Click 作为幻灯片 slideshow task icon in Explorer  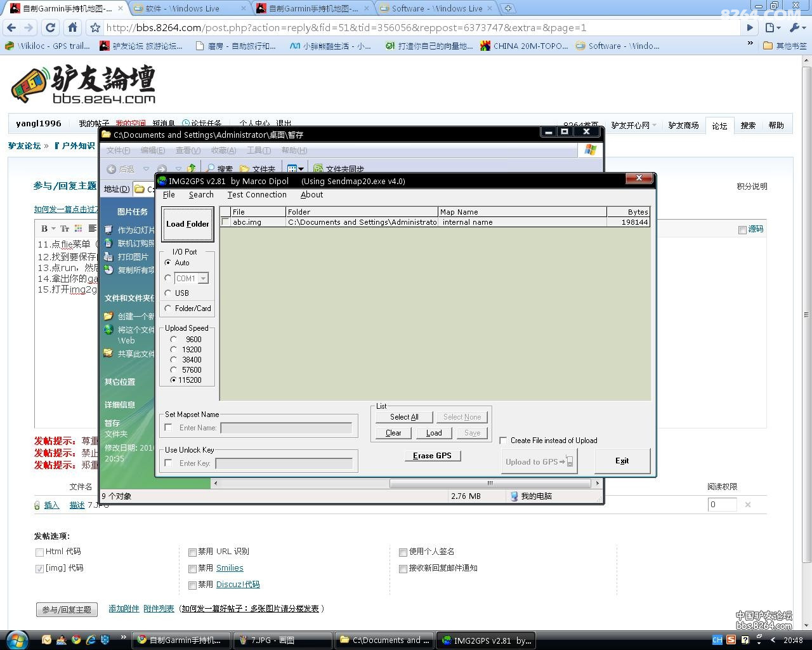point(108,230)
